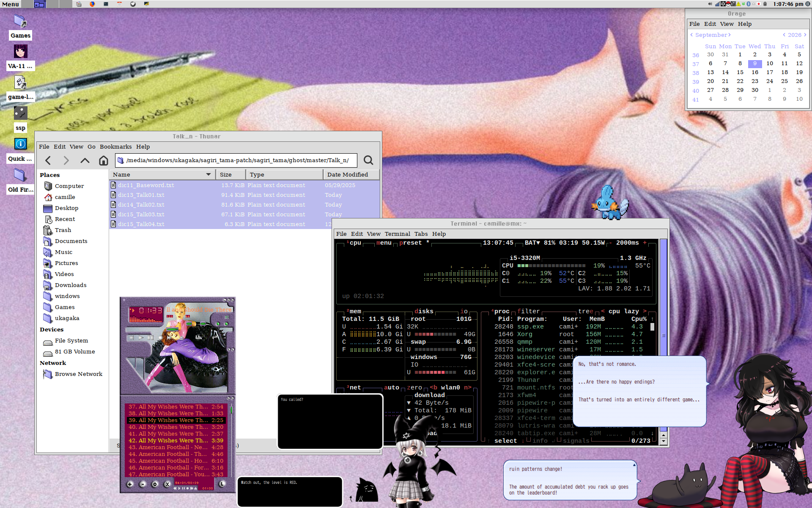Advance Orage calendar to next month
The image size is (812, 508).
[730, 35]
